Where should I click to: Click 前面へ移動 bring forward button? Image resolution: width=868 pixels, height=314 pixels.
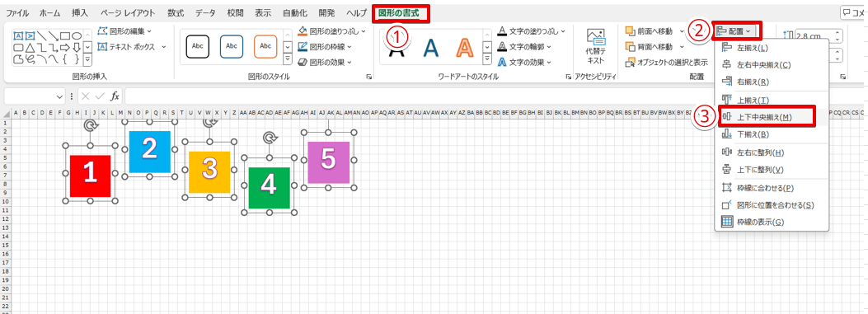pyautogui.click(x=649, y=31)
